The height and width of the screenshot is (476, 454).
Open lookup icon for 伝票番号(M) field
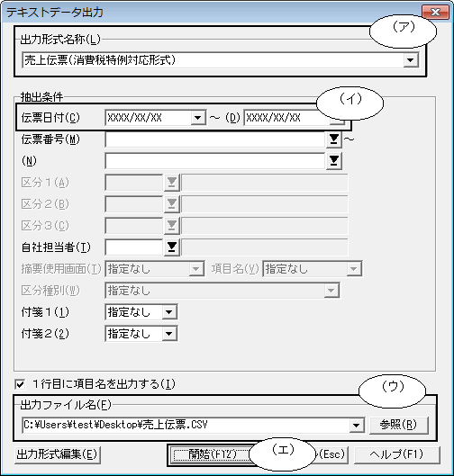coord(333,139)
